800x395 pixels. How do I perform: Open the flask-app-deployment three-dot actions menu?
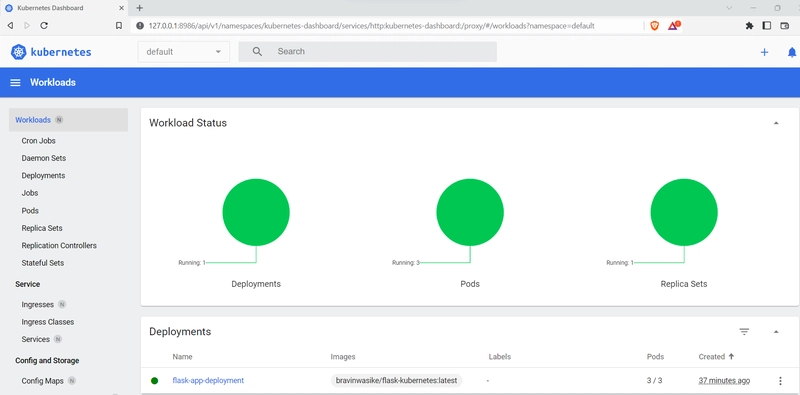pos(780,381)
